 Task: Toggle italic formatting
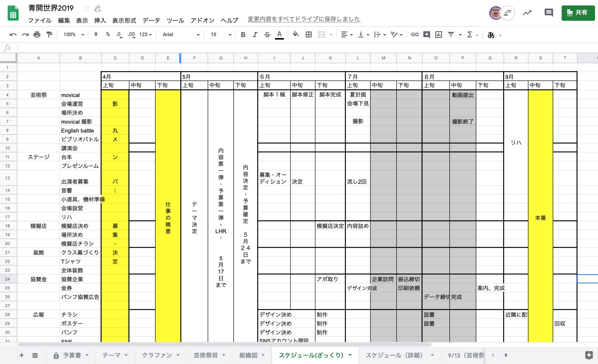pos(255,35)
